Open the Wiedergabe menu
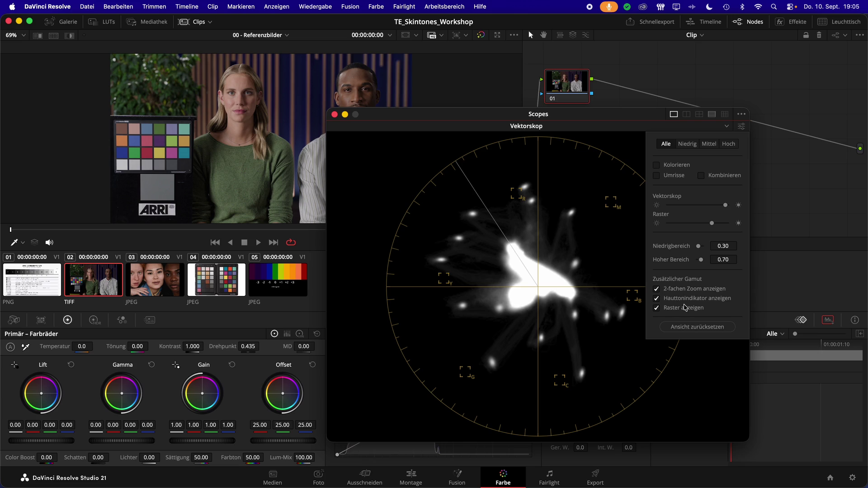The height and width of the screenshot is (488, 868). tap(315, 6)
